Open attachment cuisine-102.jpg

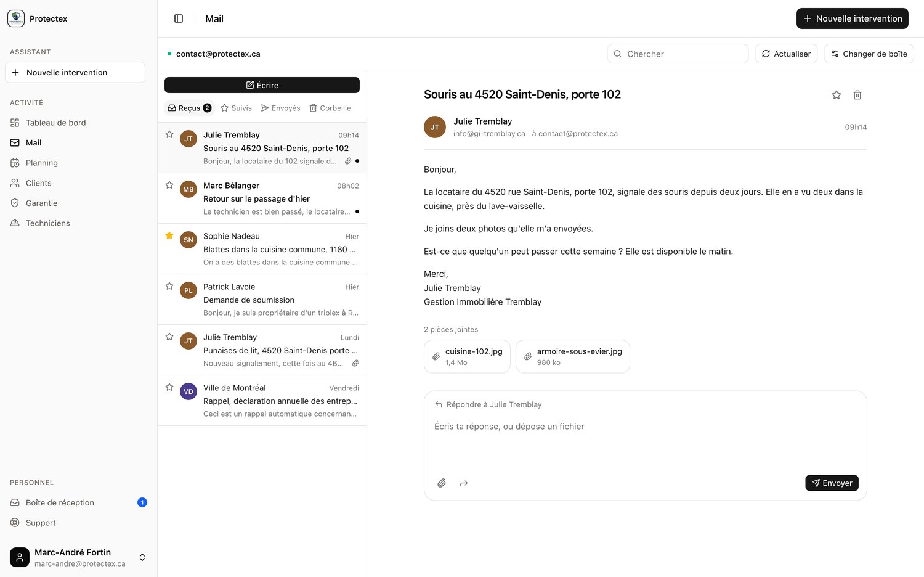467,356
